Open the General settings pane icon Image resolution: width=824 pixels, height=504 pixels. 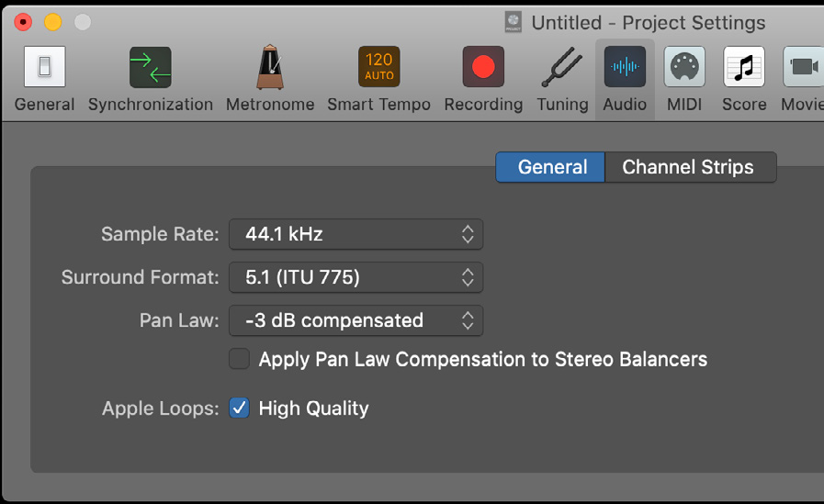click(45, 67)
